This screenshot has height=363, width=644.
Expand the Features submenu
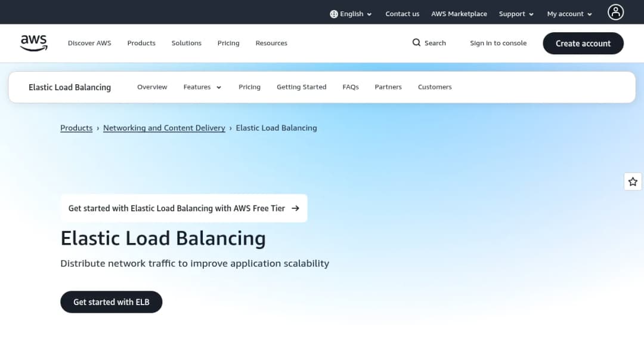coord(202,87)
